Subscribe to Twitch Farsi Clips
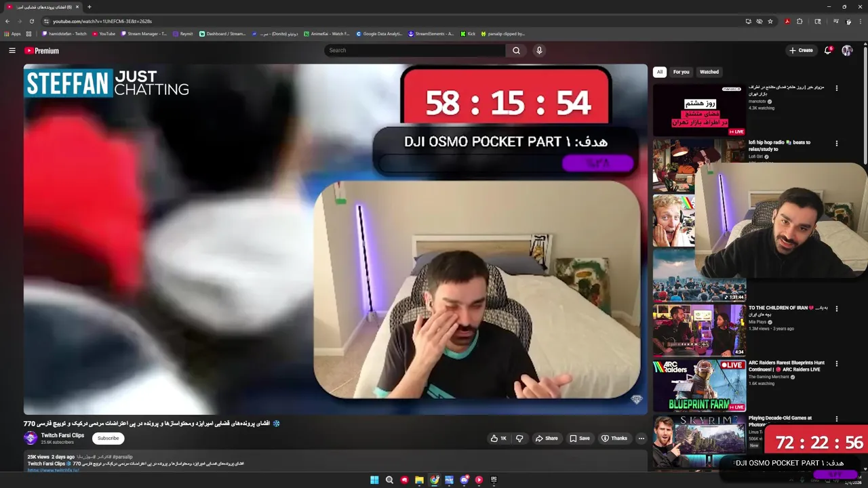The image size is (868, 488). pos(108,439)
